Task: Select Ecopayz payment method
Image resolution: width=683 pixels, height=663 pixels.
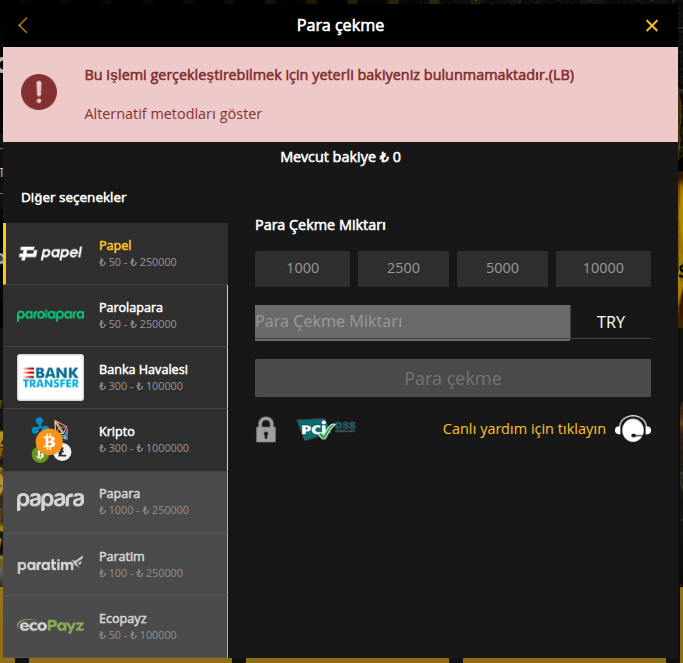Action: tap(115, 626)
